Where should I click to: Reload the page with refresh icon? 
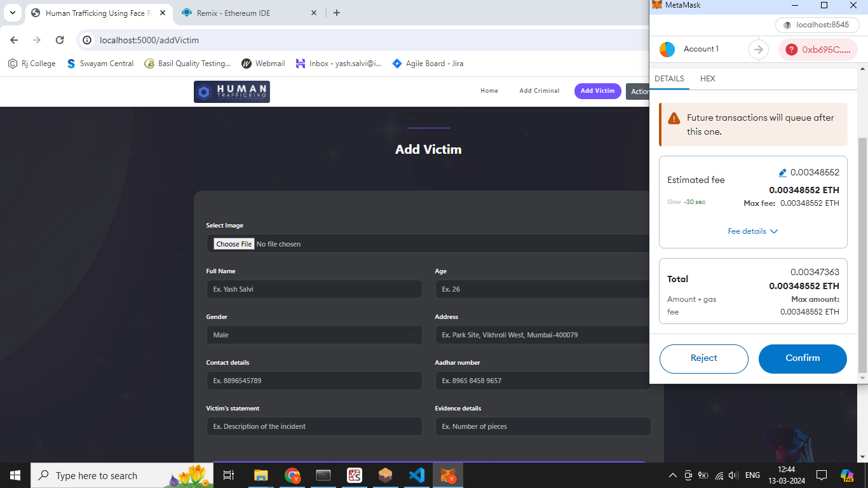click(60, 40)
